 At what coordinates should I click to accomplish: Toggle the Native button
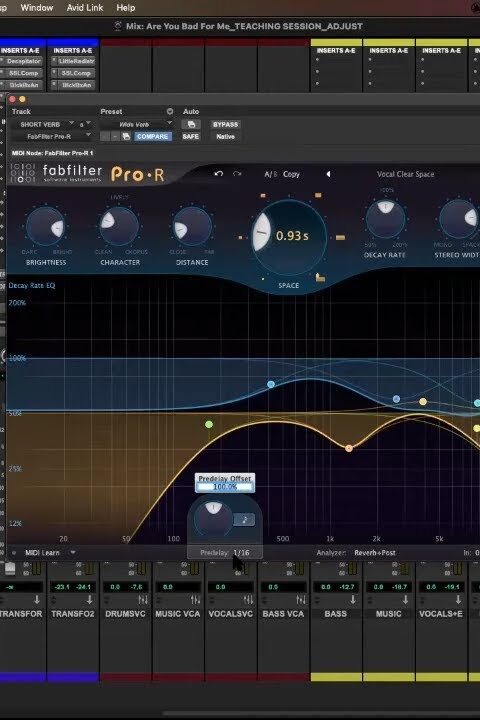(x=226, y=136)
